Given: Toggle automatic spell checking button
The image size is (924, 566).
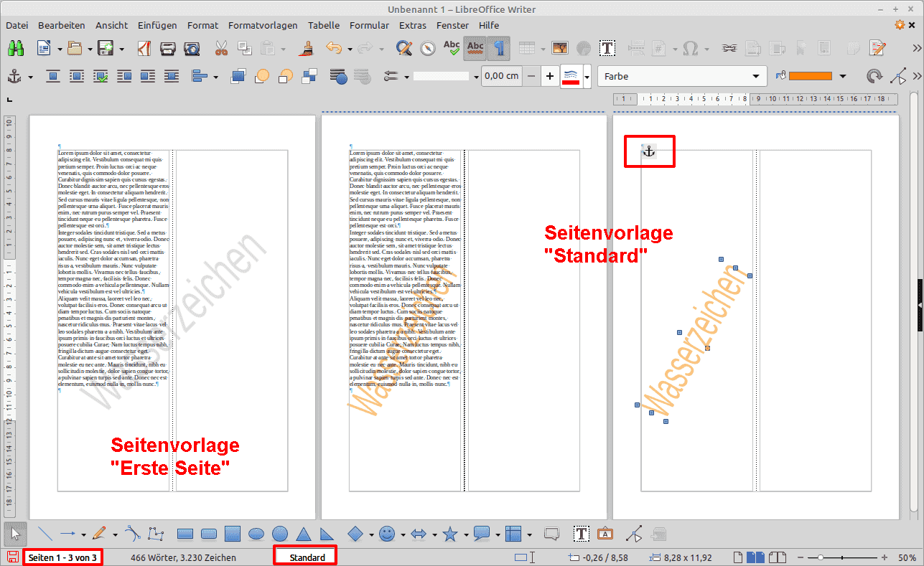Looking at the screenshot, I should point(475,48).
